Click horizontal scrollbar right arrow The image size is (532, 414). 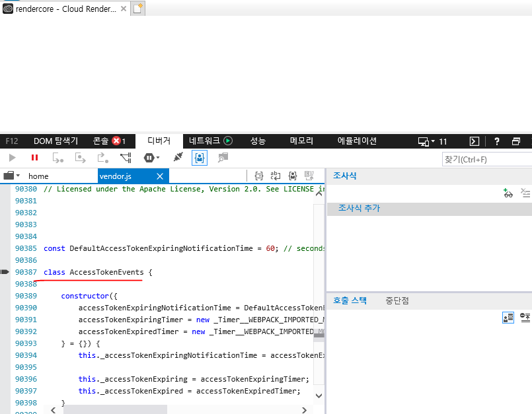304,410
